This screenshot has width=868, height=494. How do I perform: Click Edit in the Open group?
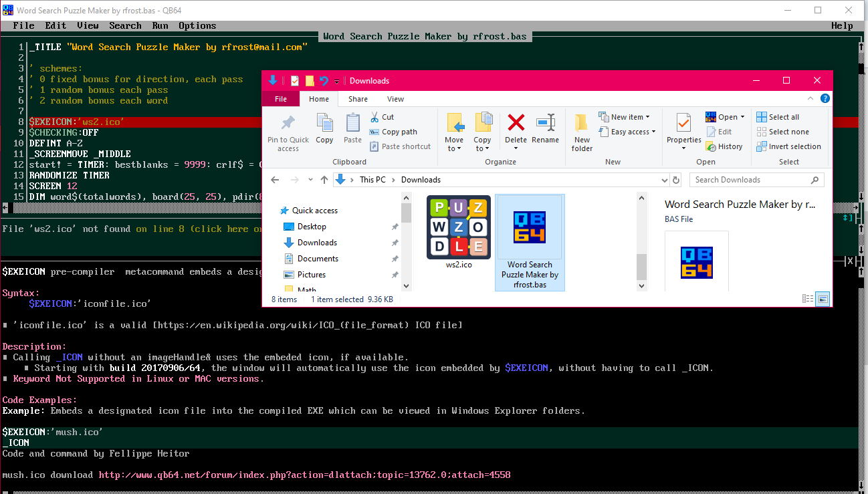[719, 132]
